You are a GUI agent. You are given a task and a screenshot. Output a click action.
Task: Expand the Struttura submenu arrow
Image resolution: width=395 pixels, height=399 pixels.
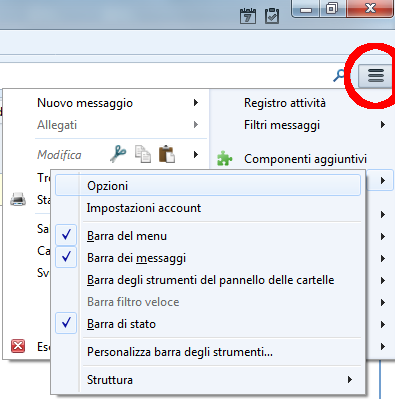coord(349,379)
